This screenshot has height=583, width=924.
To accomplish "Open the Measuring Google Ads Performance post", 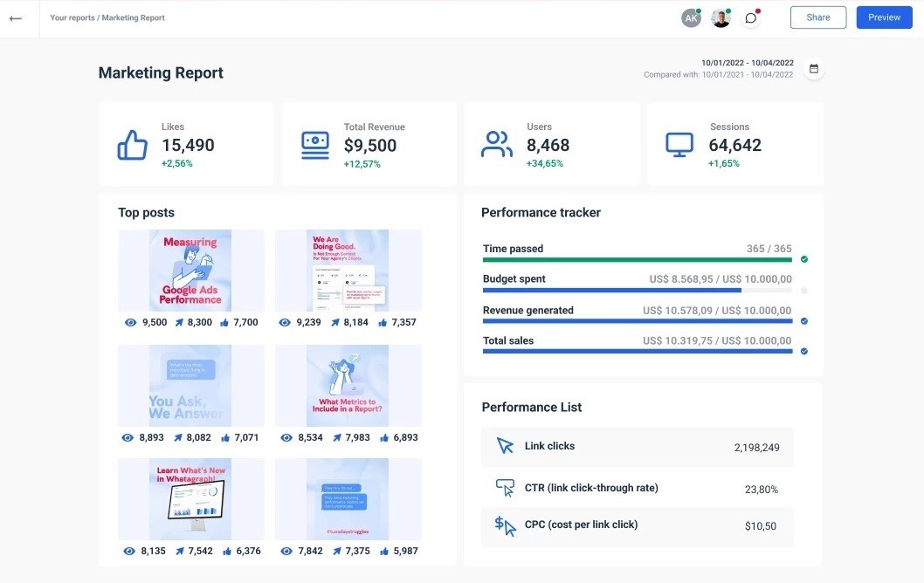I will pyautogui.click(x=191, y=271).
